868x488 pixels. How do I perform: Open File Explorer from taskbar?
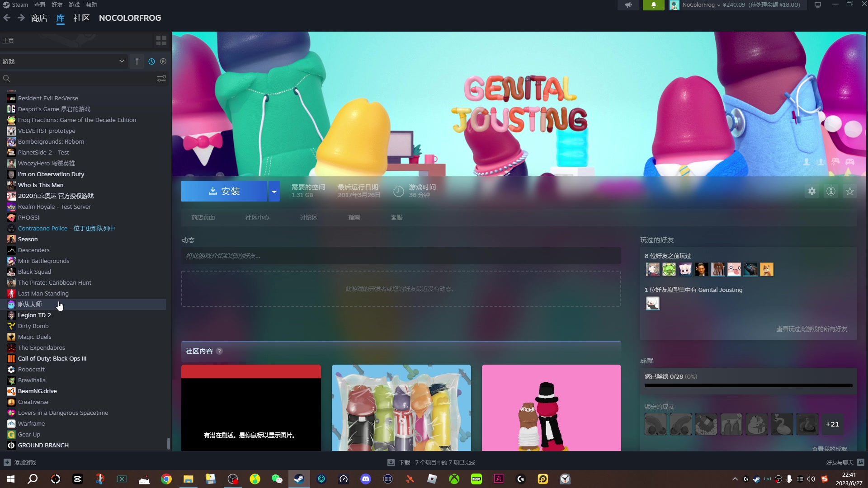189,479
